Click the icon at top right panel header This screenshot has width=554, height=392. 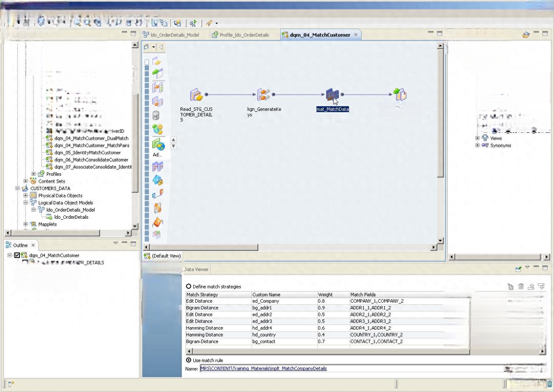tap(526, 35)
